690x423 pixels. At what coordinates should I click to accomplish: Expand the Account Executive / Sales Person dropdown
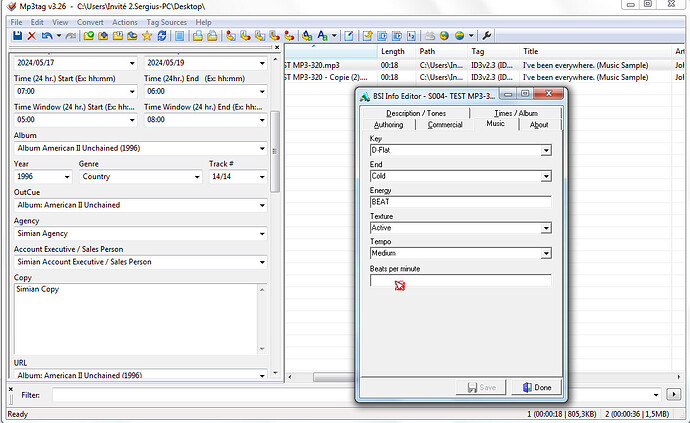(262, 262)
